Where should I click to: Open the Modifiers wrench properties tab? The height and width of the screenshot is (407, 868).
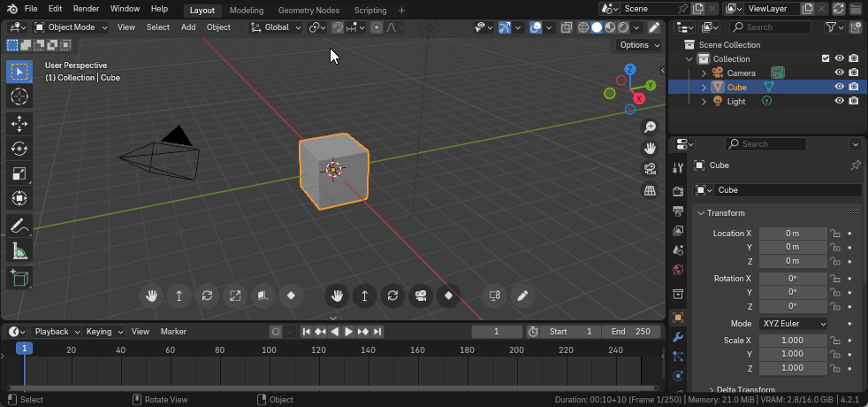click(x=678, y=337)
